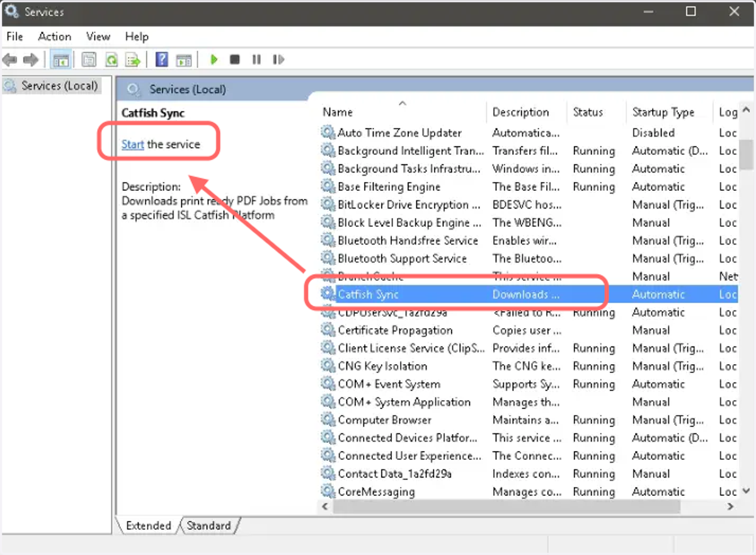The width and height of the screenshot is (756, 555).
Task: Open the View menu
Action: click(x=98, y=37)
